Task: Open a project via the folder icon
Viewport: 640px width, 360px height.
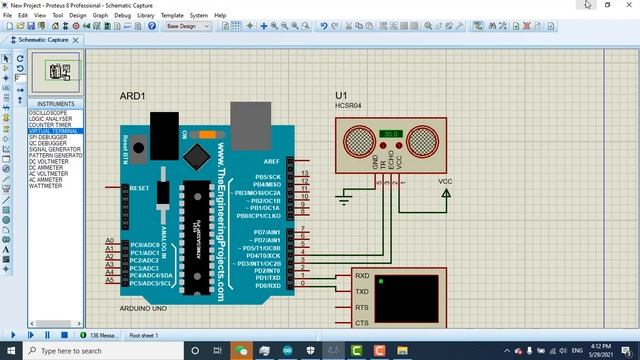Action: point(20,26)
